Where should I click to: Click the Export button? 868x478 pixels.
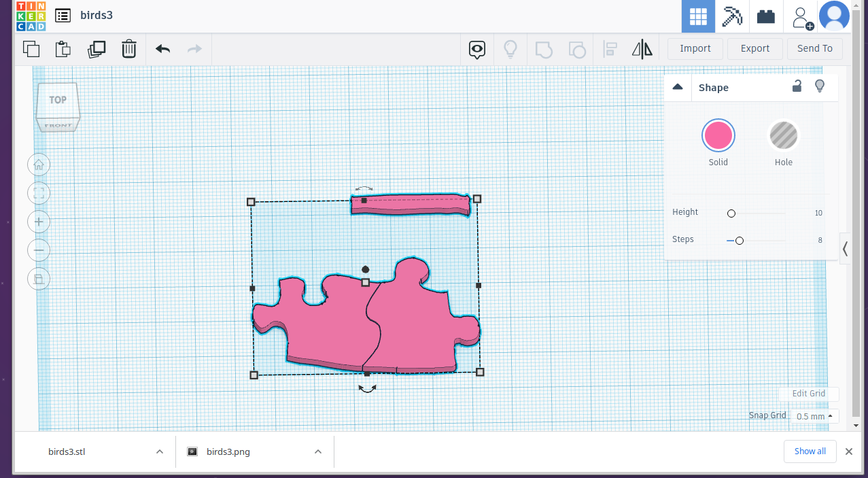click(x=754, y=48)
